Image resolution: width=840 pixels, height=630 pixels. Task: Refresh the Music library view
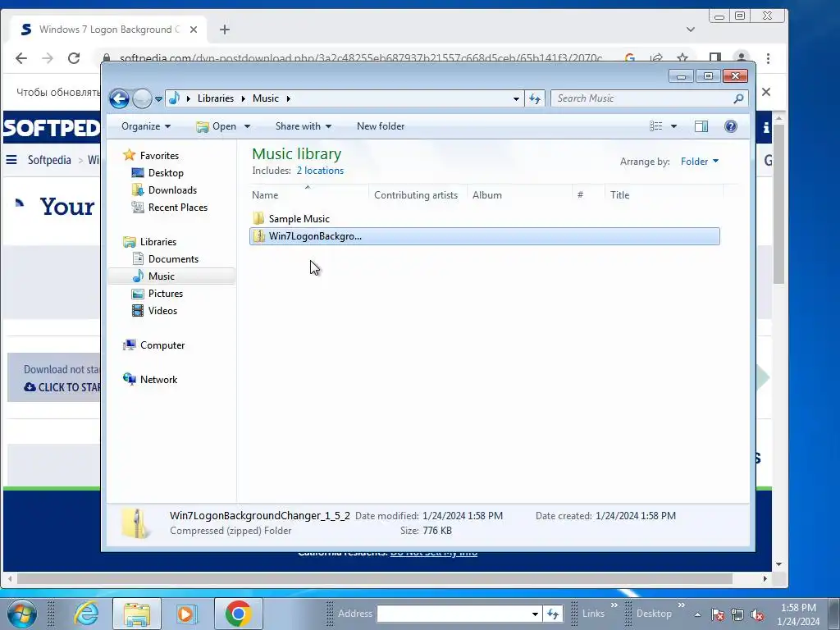(x=535, y=98)
